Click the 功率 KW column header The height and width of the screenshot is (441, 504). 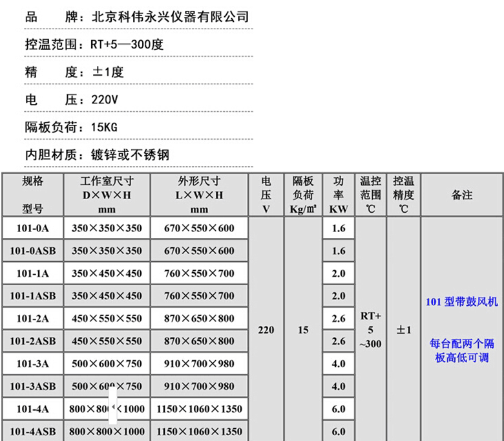[x=339, y=195]
